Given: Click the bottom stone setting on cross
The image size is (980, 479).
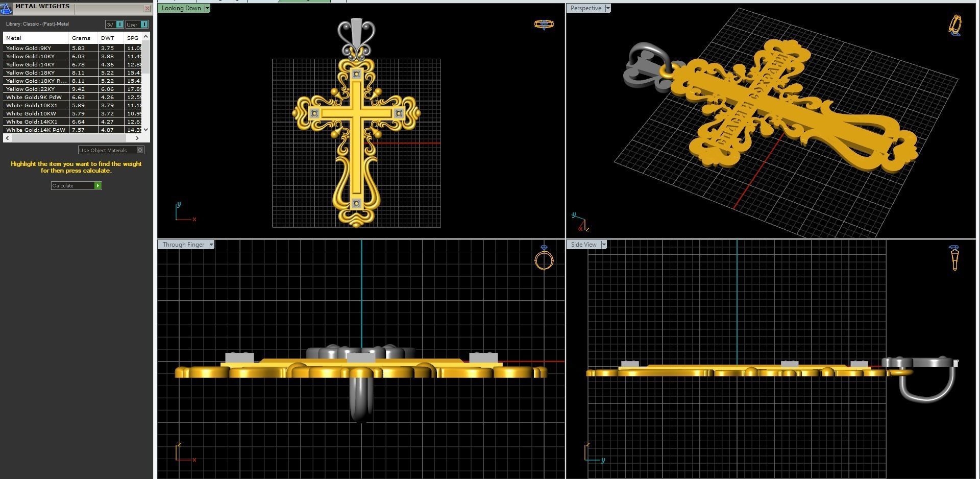Looking at the screenshot, I should pos(356,204).
